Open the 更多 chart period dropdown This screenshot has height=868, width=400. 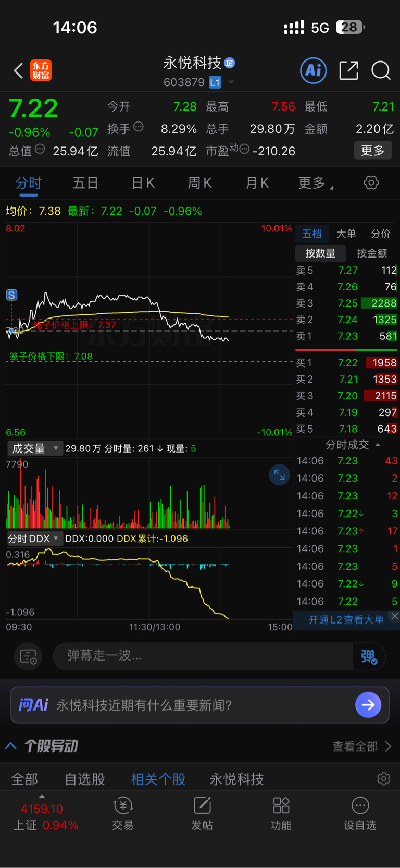[x=316, y=183]
